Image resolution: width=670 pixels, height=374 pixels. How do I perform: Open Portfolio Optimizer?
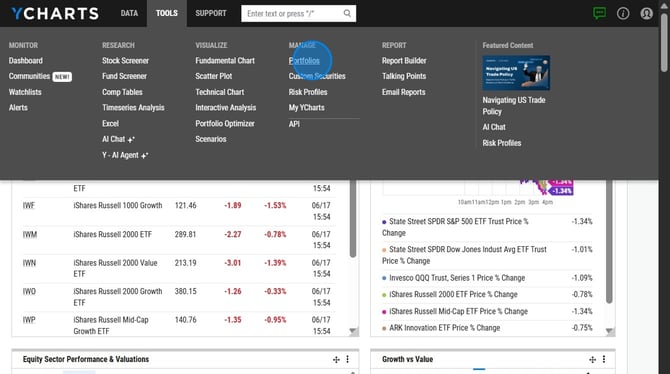225,124
